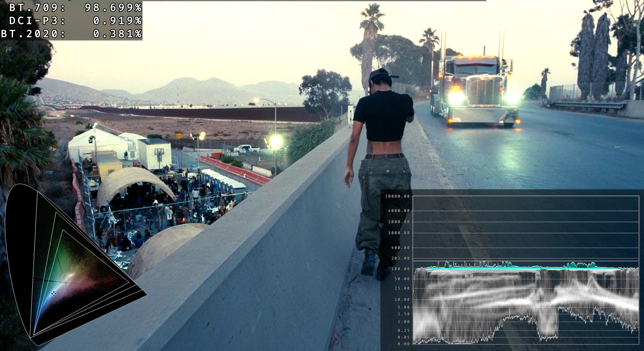Click the red vertex corner of gamut triangle
This screenshot has width=644, height=351.
pyautogui.click(x=146, y=295)
